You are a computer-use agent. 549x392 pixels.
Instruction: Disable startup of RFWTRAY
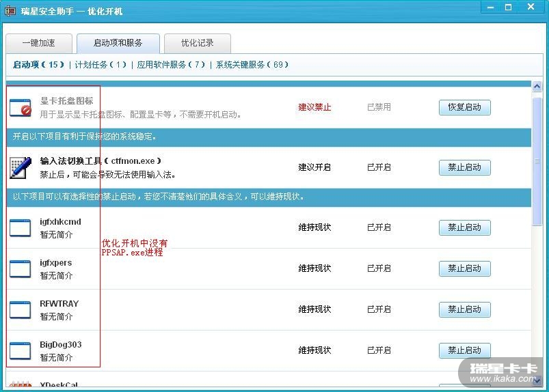[x=465, y=309]
